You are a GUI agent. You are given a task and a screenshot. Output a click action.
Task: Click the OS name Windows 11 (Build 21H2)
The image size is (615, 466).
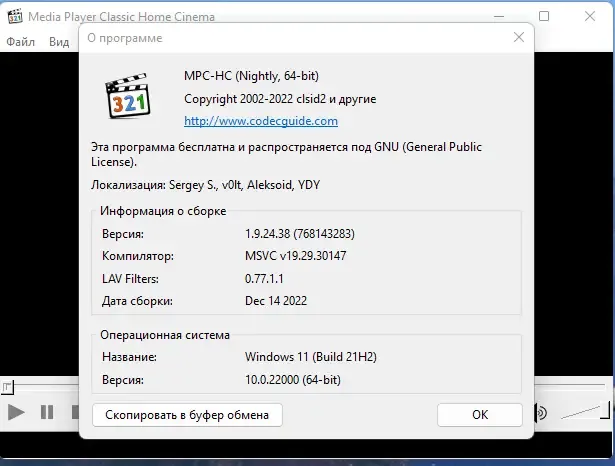click(x=311, y=357)
